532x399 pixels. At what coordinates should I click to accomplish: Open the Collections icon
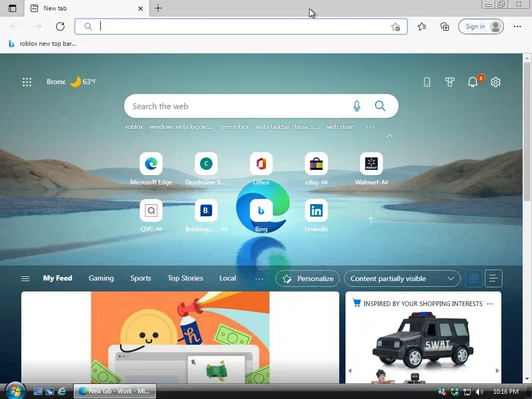(445, 26)
